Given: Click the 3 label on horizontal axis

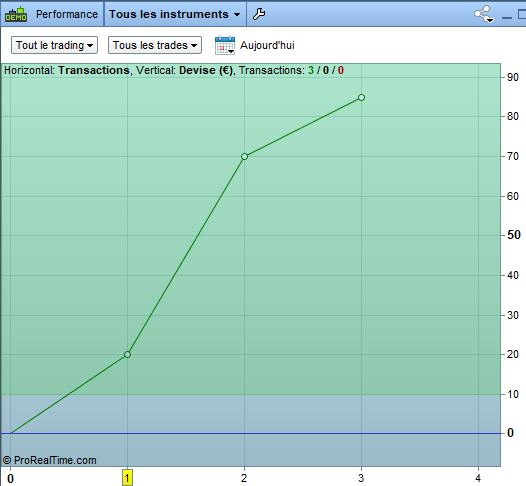Looking at the screenshot, I should pyautogui.click(x=361, y=478).
